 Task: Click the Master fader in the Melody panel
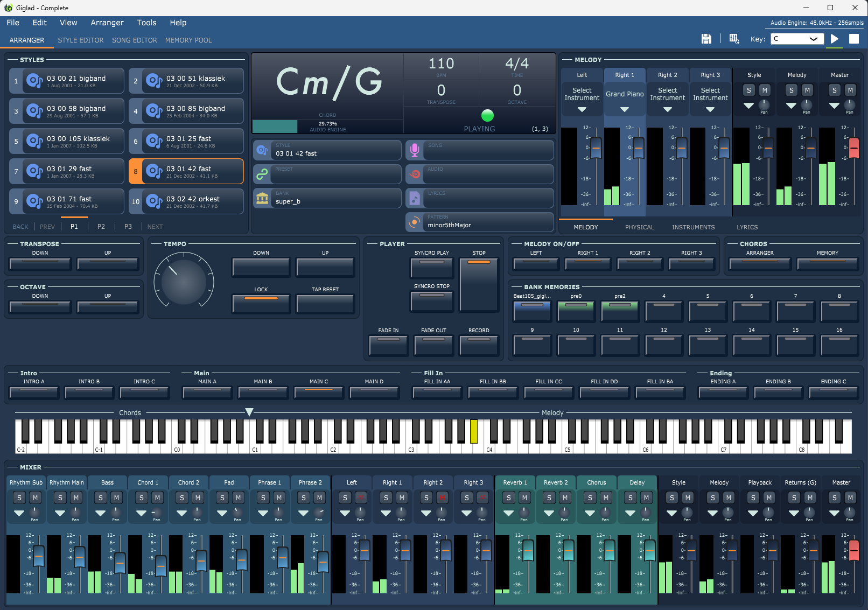(853, 148)
